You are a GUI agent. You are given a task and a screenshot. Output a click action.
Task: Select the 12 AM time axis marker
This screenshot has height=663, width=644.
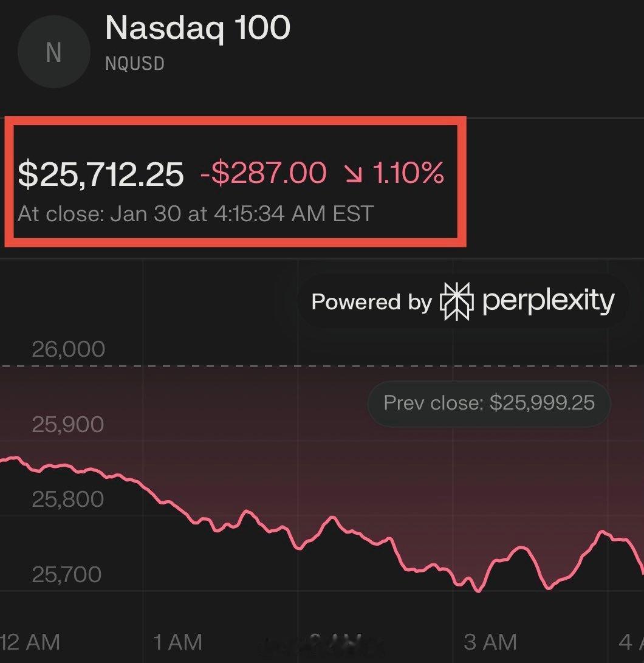pyautogui.click(x=30, y=642)
